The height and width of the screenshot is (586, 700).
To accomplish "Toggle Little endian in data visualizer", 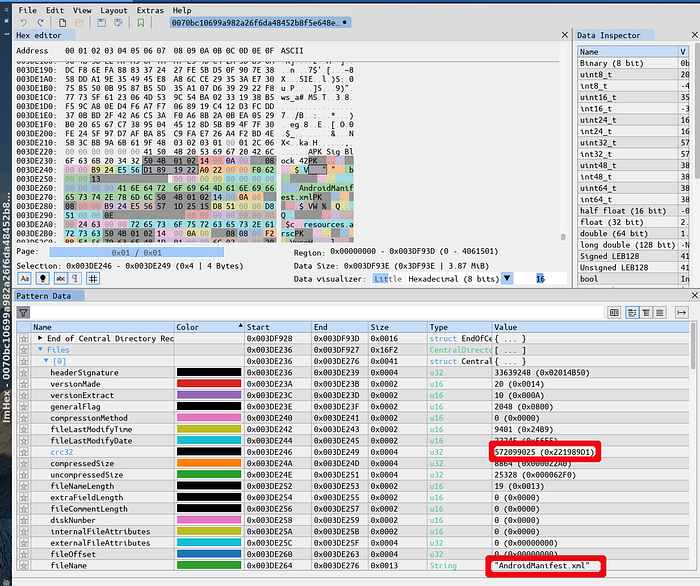I will 388,279.
